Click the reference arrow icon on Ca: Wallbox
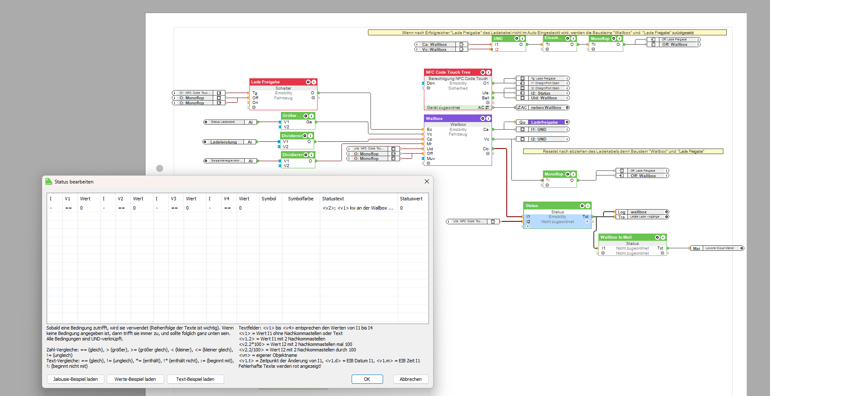The image size is (868, 396). pyautogui.click(x=461, y=45)
